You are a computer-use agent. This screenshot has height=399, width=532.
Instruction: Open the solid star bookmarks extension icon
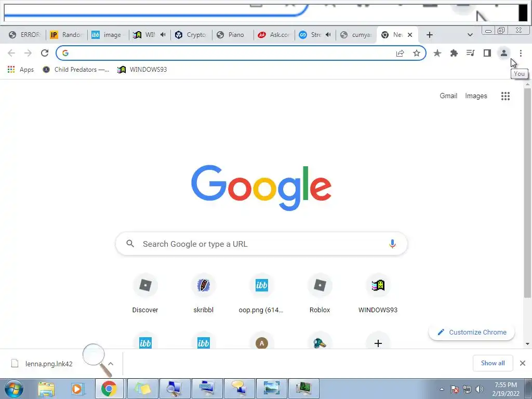click(x=437, y=54)
